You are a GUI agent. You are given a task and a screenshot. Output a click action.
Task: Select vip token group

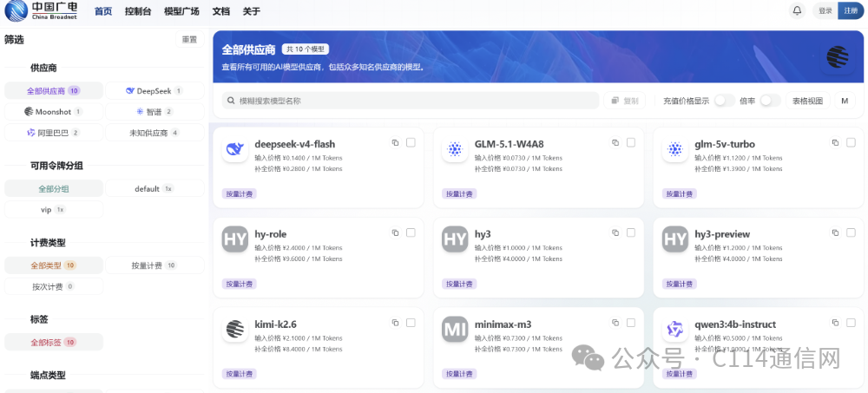tap(54, 210)
